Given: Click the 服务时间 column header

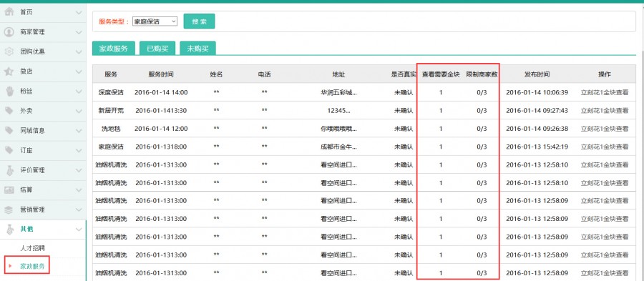Looking at the screenshot, I should pyautogui.click(x=161, y=74).
